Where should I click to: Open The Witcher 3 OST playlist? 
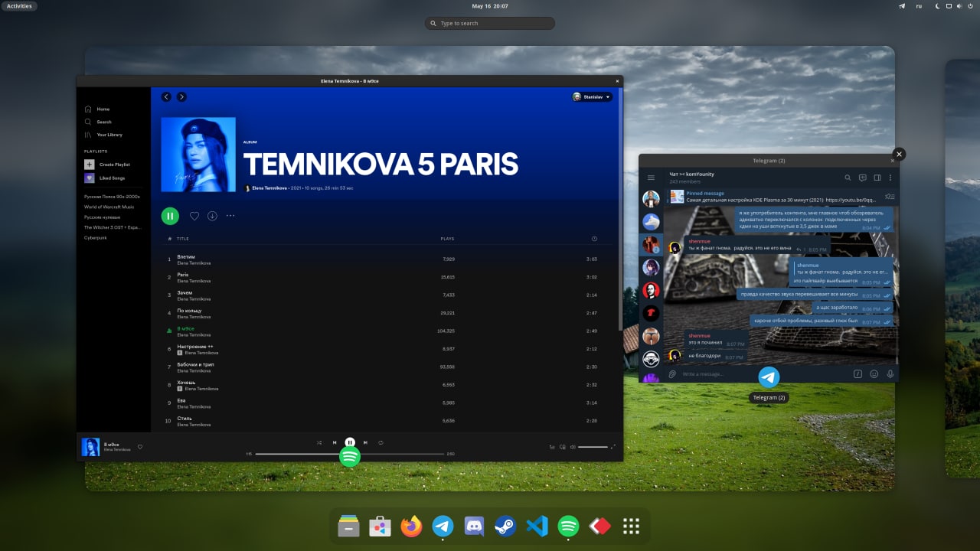point(112,227)
